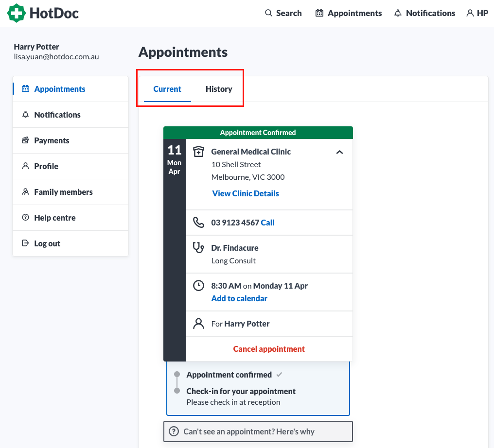Click phone number 03 9123 4567
This screenshot has width=494, height=448.
[235, 223]
